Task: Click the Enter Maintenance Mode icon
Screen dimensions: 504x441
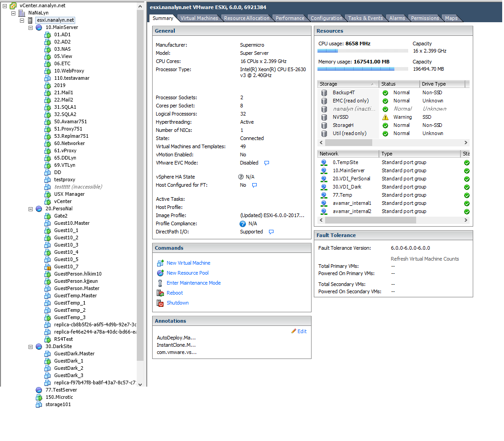Action: click(160, 283)
